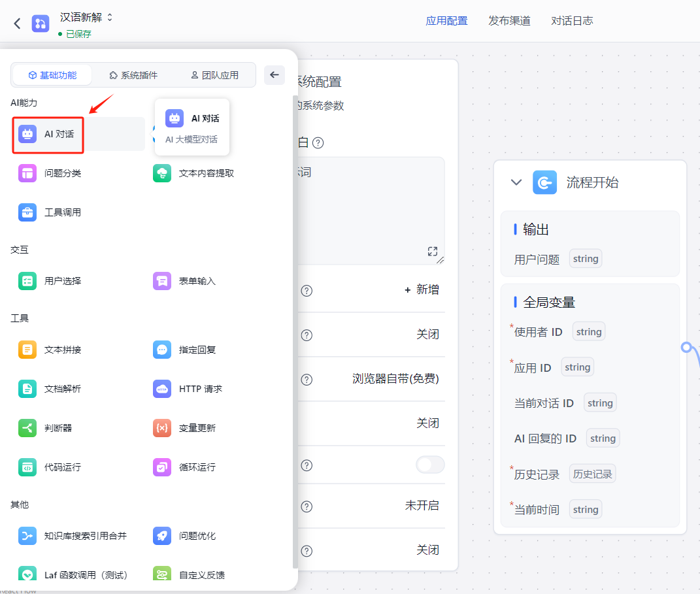This screenshot has width=700, height=594.
Task: Click help icon beside first 关闭 row
Action: [307, 335]
